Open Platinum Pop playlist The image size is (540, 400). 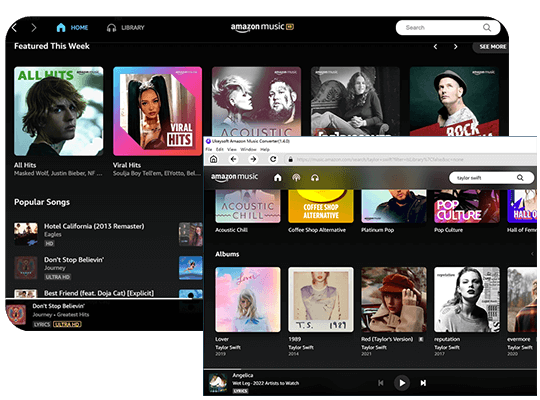click(x=394, y=206)
